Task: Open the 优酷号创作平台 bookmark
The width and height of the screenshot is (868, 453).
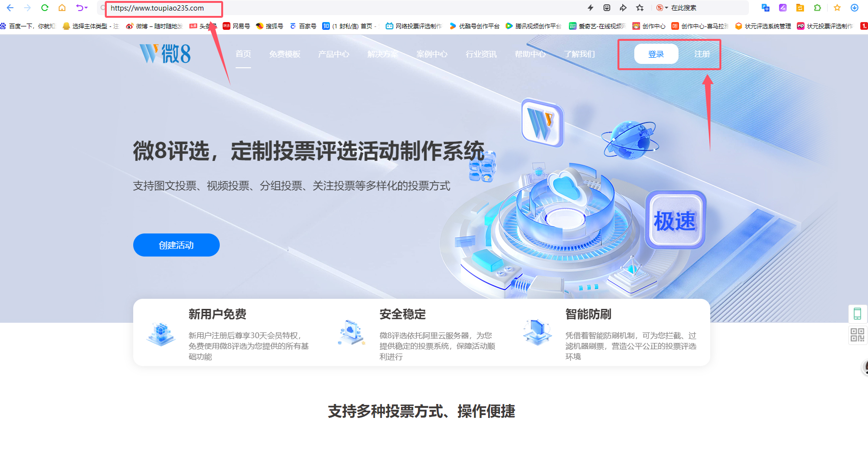Action: [x=474, y=26]
